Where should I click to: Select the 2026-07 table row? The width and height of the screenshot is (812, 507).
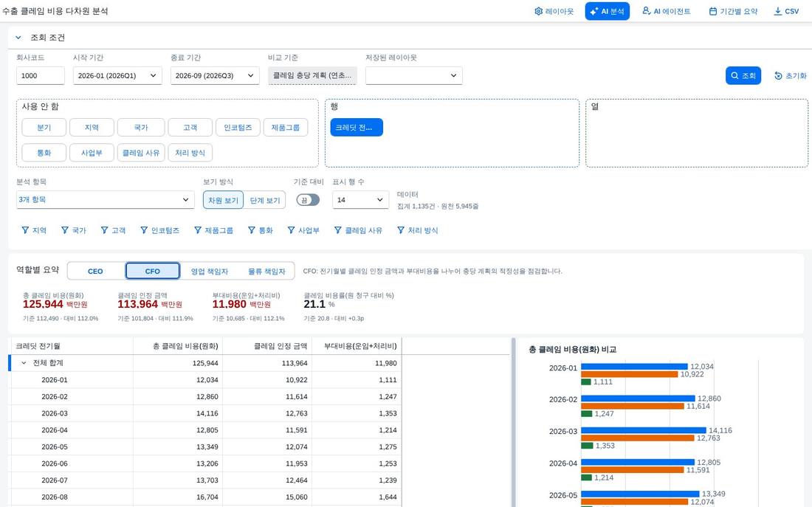click(206, 480)
